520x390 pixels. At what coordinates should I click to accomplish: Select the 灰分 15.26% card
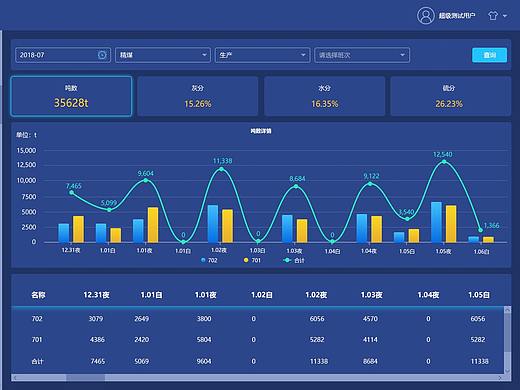tap(198, 96)
